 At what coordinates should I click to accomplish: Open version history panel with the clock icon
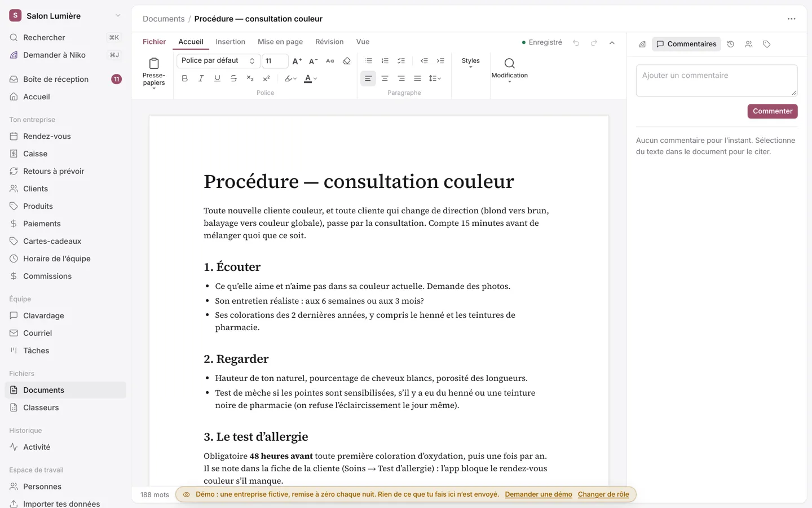tap(730, 44)
